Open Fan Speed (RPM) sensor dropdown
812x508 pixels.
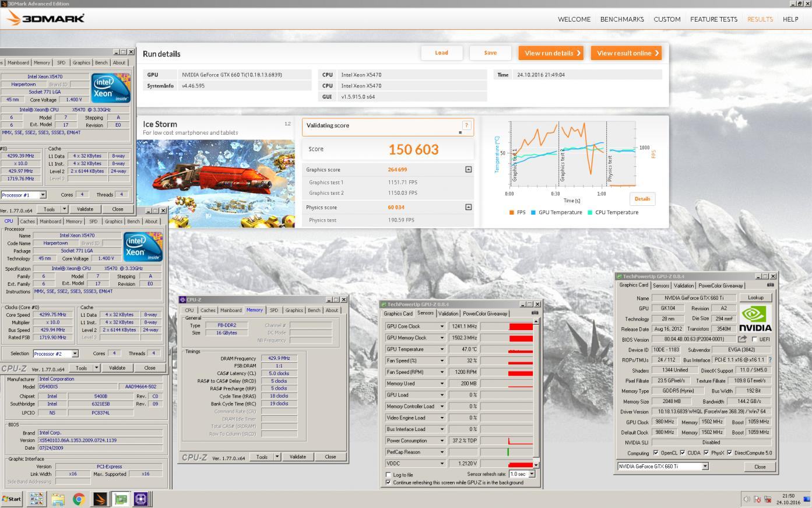(442, 372)
